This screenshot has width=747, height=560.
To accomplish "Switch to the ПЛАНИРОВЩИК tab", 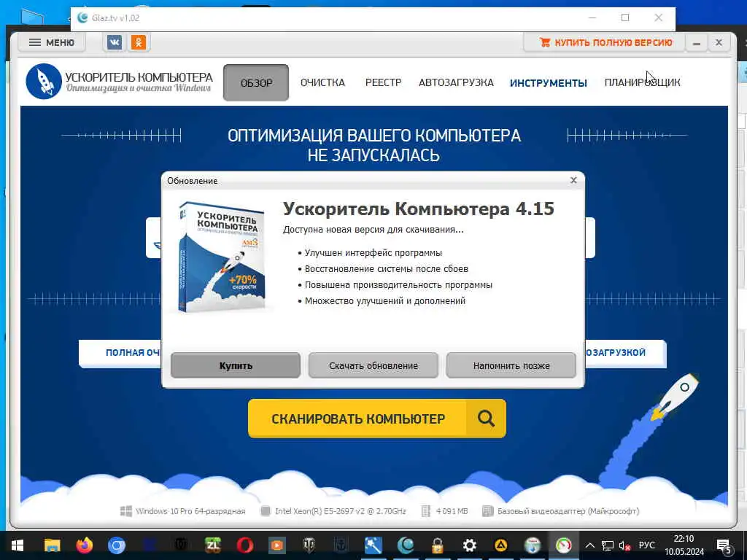I will point(642,82).
